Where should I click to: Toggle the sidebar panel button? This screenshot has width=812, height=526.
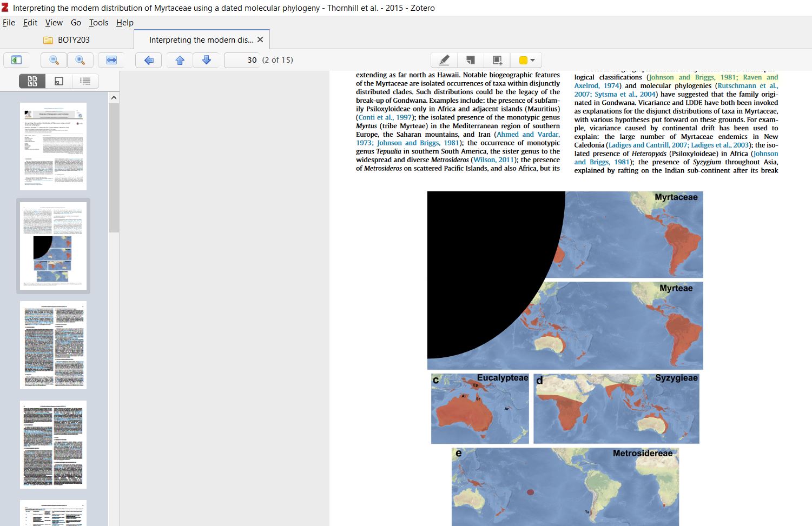tap(17, 60)
